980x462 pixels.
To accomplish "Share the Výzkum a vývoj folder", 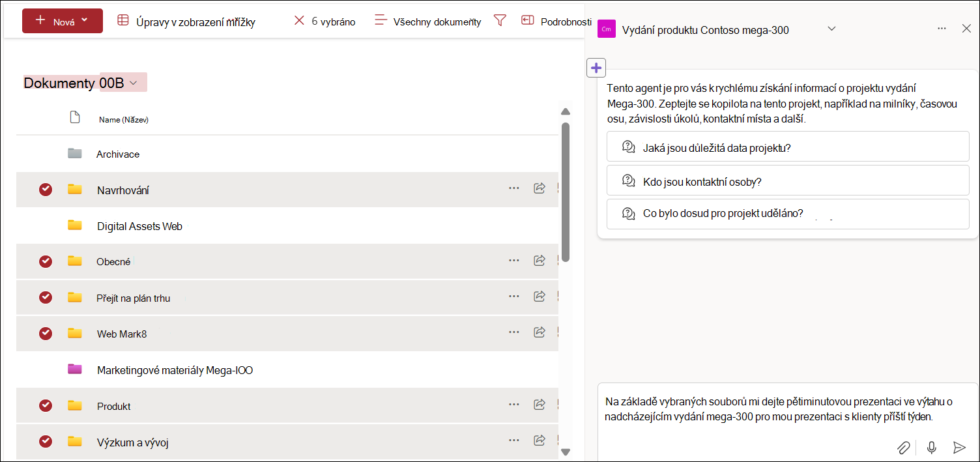I will click(540, 440).
